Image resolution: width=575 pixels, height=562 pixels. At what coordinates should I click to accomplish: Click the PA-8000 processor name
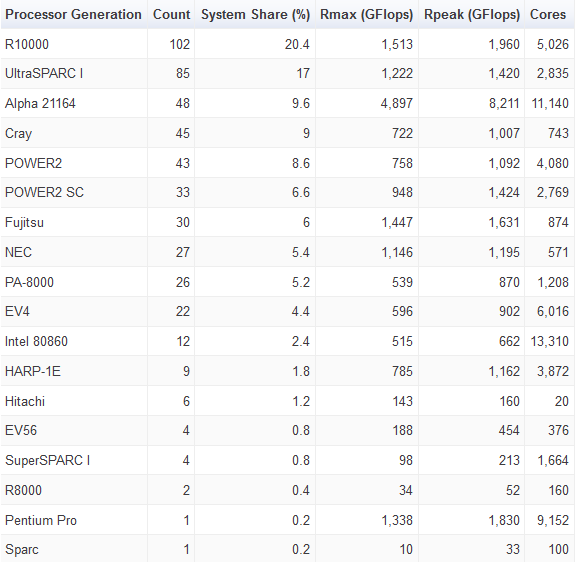tap(29, 282)
